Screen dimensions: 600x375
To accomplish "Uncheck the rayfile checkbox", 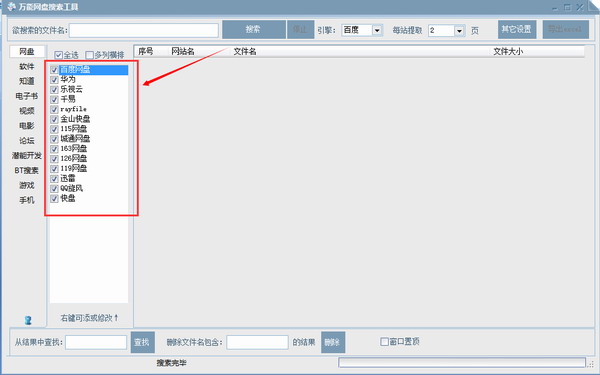I will pyautogui.click(x=54, y=110).
